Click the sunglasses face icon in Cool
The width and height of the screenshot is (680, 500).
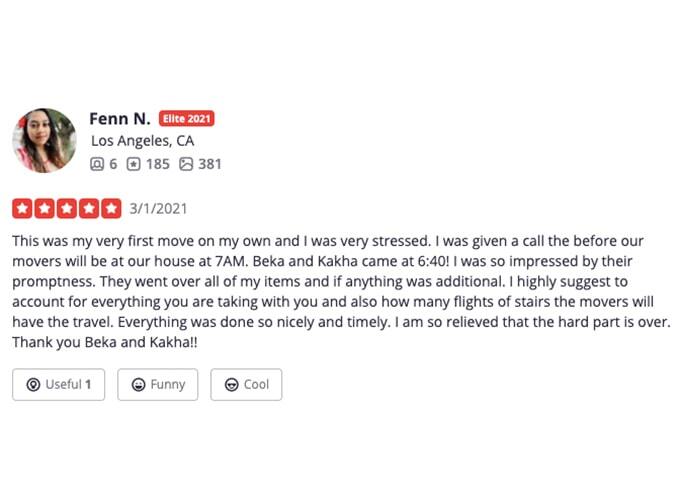[232, 385]
